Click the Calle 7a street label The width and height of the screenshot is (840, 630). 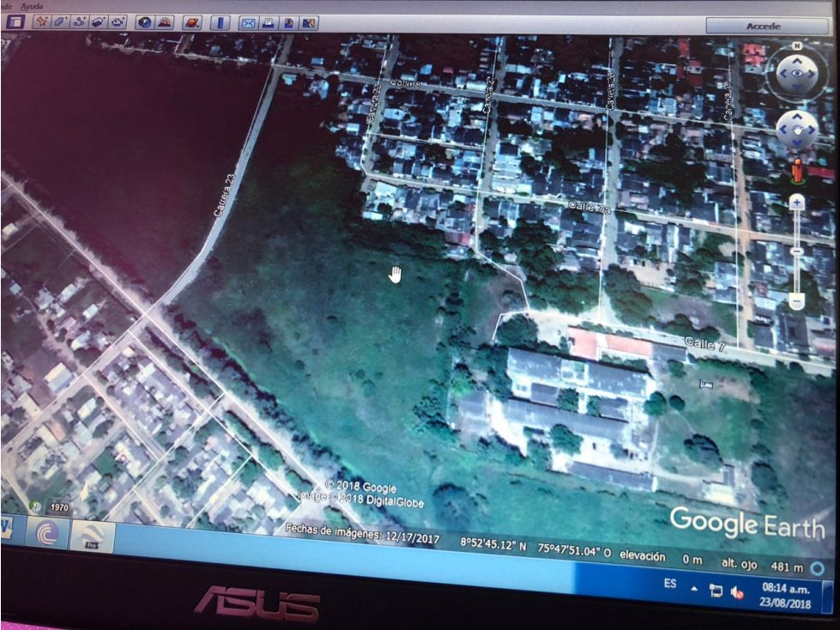coord(589,207)
